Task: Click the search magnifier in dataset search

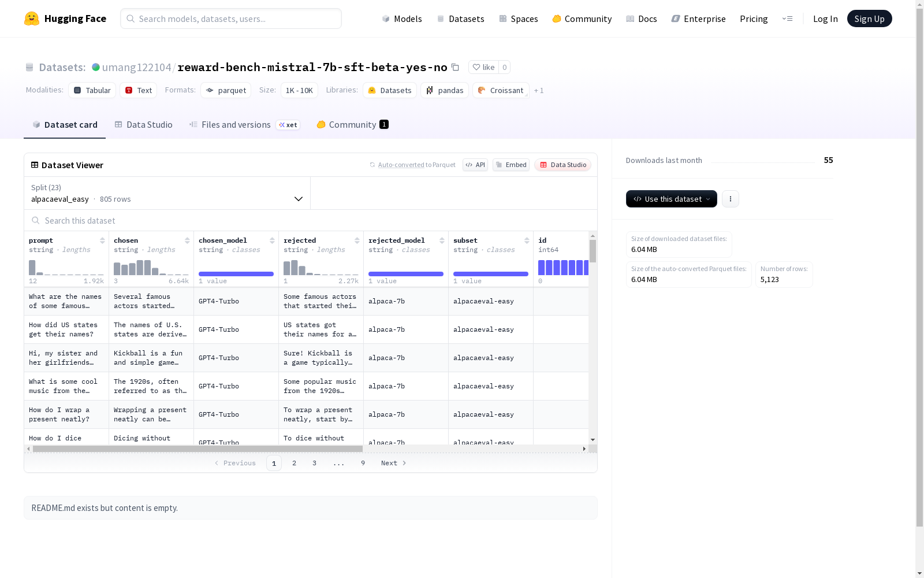Action: 36,220
